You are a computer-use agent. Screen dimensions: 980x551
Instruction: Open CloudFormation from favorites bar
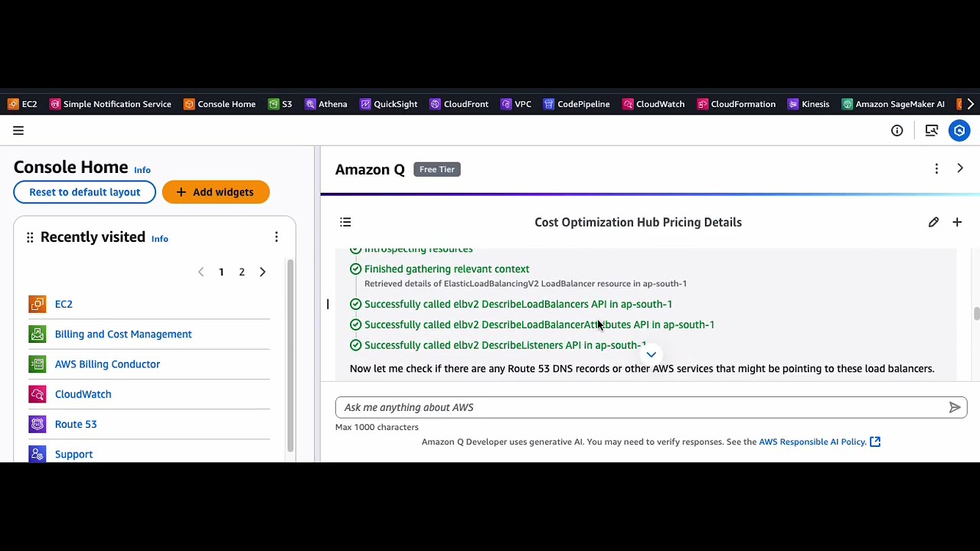pos(736,104)
